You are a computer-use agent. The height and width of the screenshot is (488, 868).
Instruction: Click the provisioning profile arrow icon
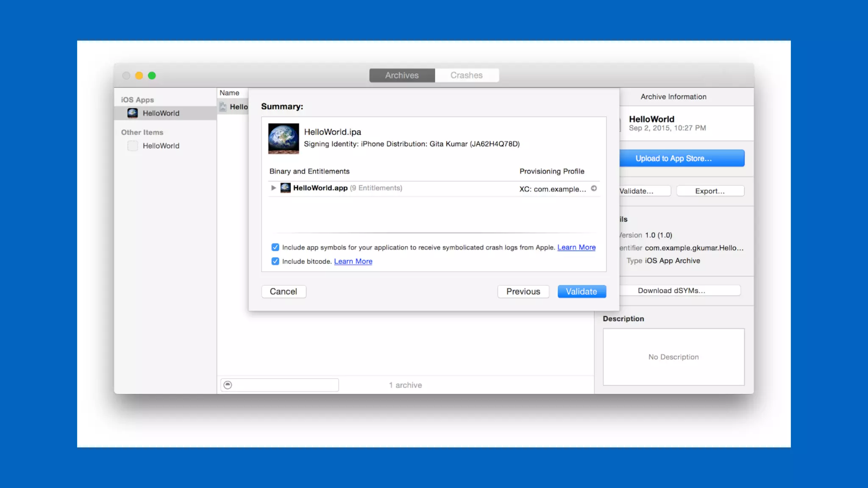pyautogui.click(x=594, y=189)
